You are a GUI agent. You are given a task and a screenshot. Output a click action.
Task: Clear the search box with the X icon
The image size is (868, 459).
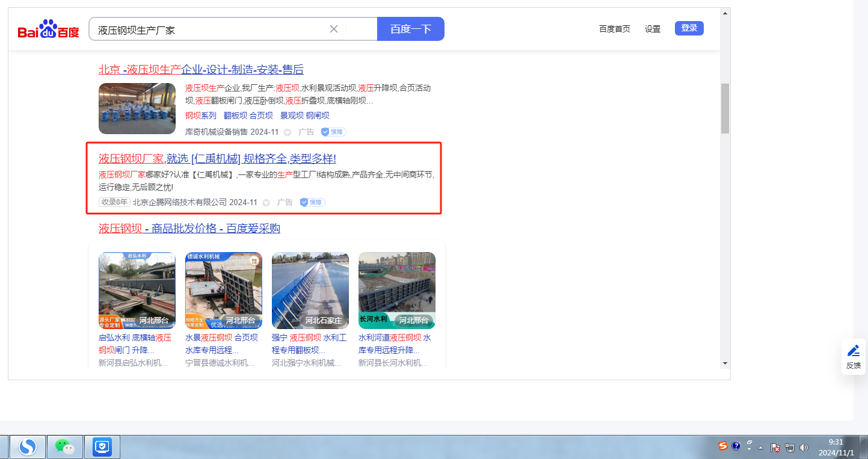334,29
